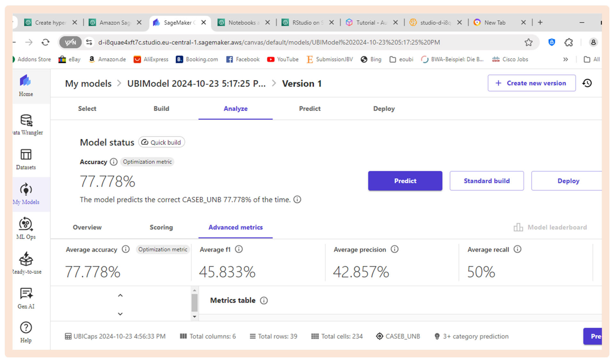Click Create new version
The height and width of the screenshot is (364, 615).
[x=531, y=83]
